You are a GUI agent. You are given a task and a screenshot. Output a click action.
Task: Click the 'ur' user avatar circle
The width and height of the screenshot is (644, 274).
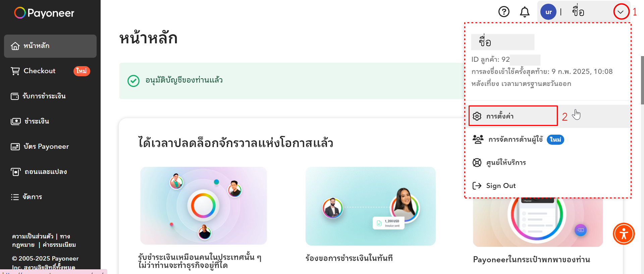[548, 12]
